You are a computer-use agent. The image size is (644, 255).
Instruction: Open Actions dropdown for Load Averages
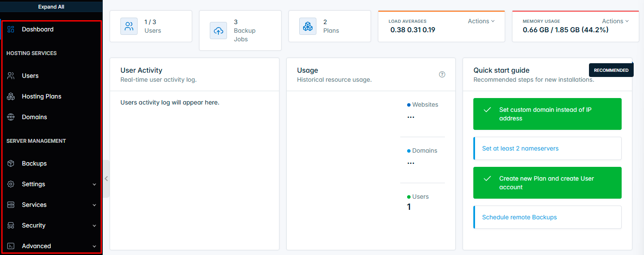[x=481, y=21]
